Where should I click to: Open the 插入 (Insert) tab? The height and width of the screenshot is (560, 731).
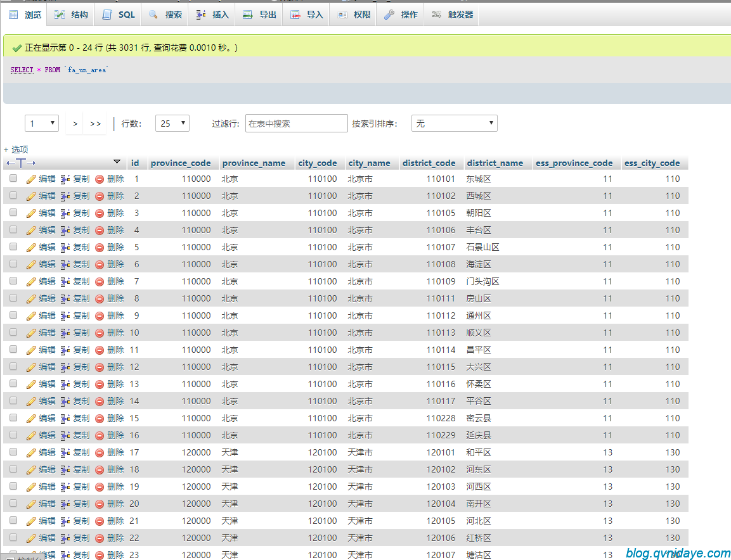(212, 15)
